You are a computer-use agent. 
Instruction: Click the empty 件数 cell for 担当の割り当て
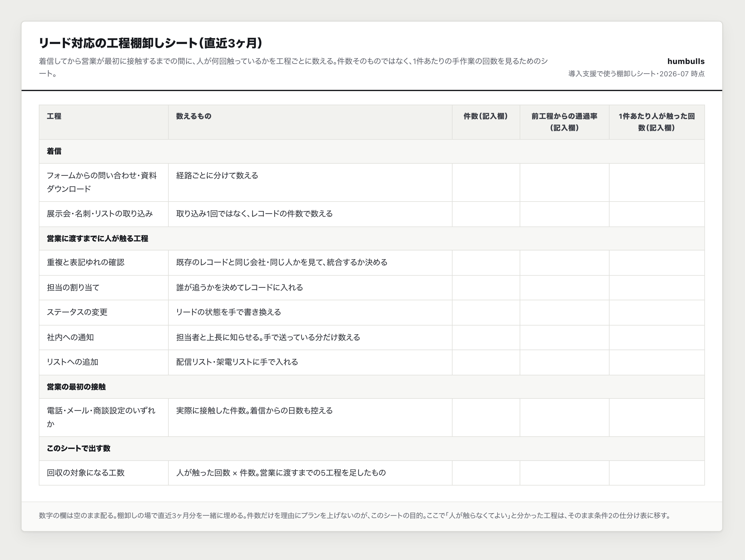coord(486,288)
